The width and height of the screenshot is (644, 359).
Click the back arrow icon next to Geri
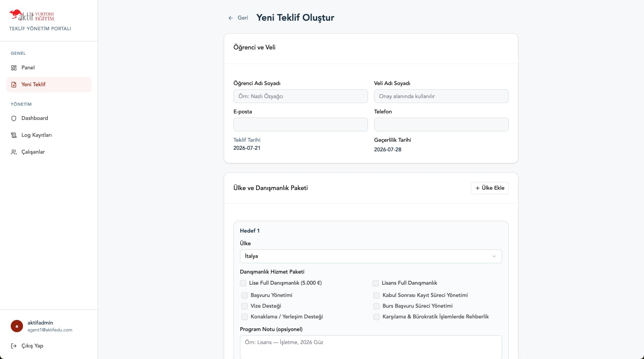point(231,18)
